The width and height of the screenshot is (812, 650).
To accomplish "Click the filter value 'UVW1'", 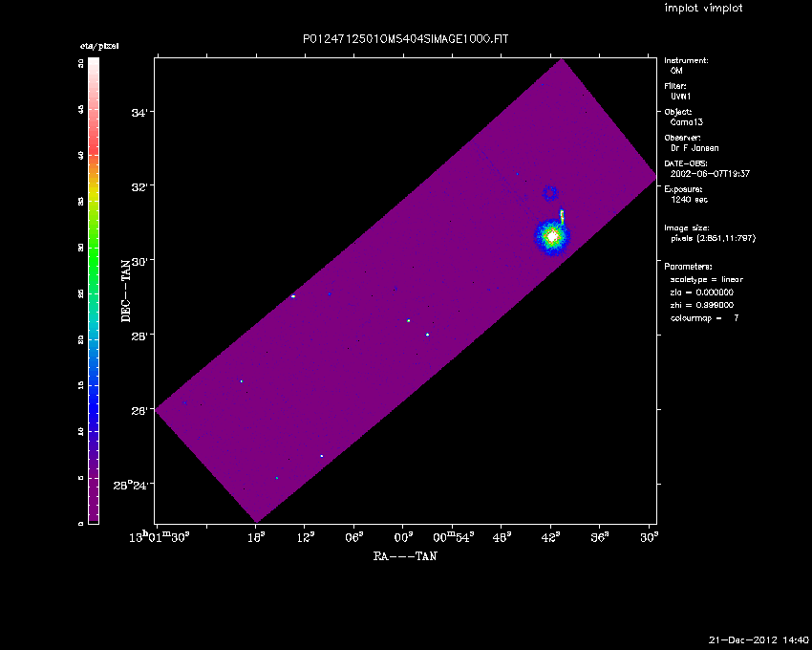I will point(680,97).
